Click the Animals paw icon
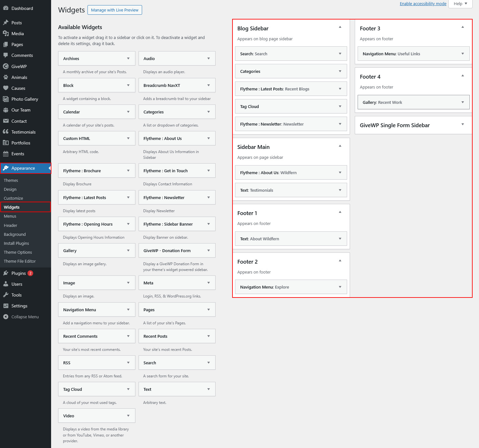The width and height of the screenshot is (479, 448). [x=6, y=77]
